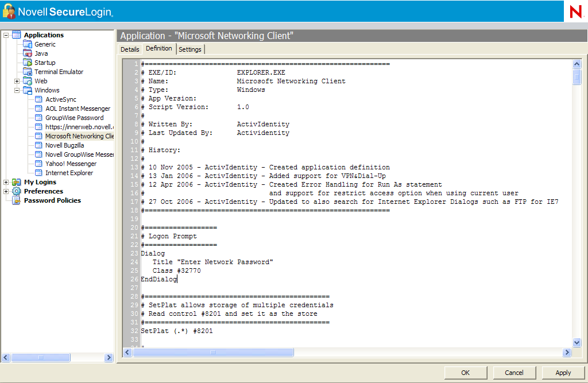Click the SecureLogin padlock logo
The image size is (588, 383).
(9, 11)
